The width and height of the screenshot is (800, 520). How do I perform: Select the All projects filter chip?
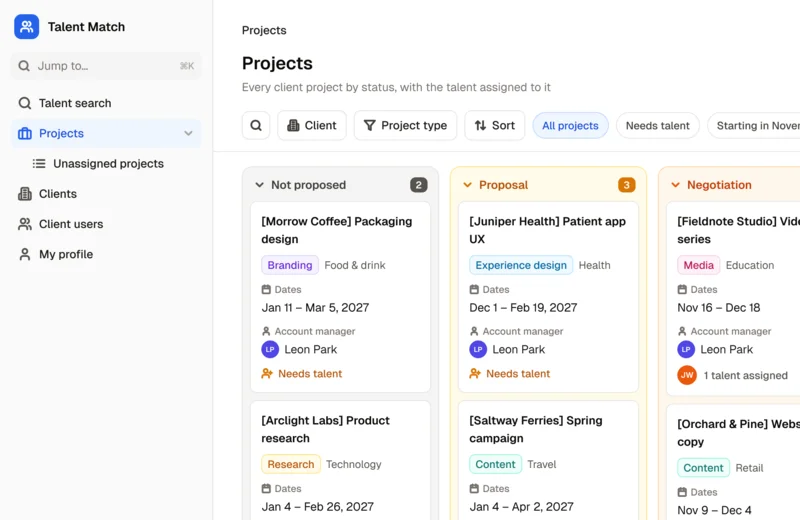pos(570,126)
